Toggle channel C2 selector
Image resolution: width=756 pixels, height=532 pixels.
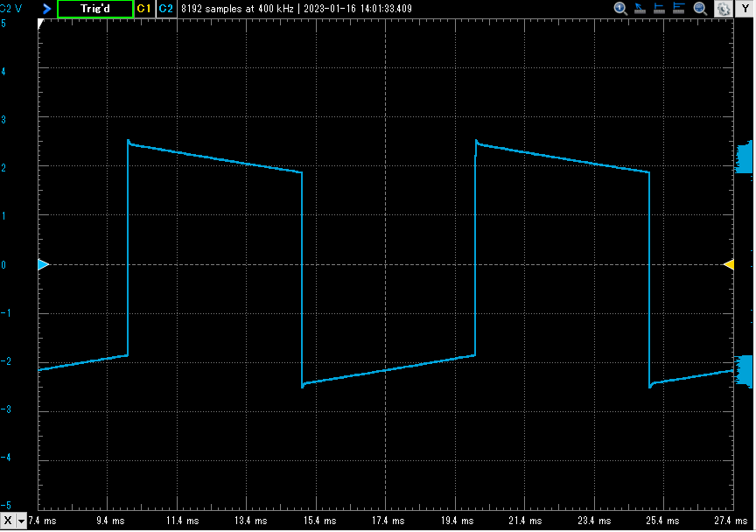(x=166, y=9)
